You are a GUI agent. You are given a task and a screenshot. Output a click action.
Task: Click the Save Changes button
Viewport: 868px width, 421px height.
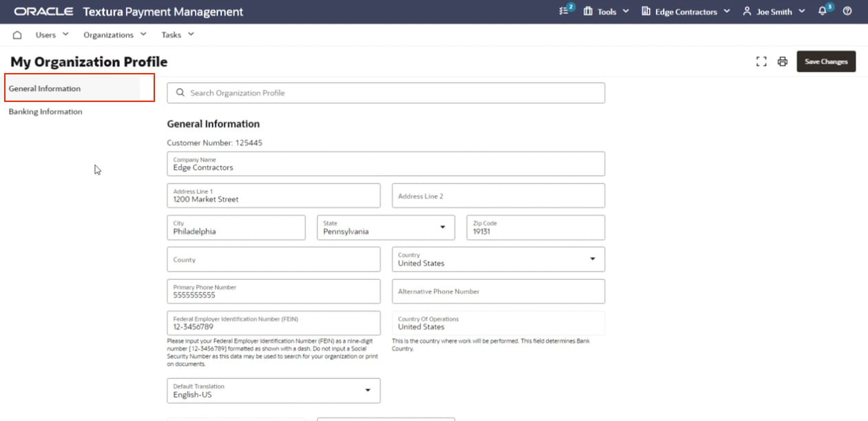[x=826, y=61]
